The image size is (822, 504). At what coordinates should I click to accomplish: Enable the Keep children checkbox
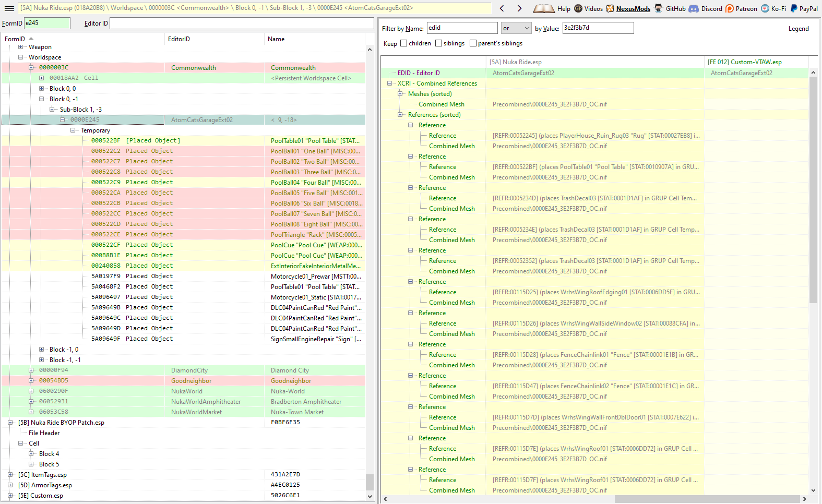click(403, 43)
